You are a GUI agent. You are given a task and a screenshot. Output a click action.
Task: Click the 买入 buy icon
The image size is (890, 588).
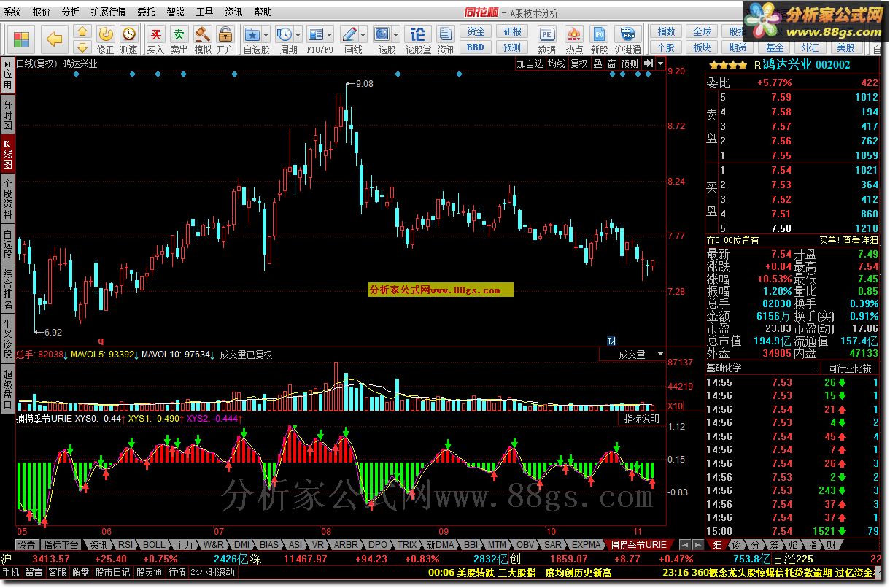pyautogui.click(x=155, y=34)
